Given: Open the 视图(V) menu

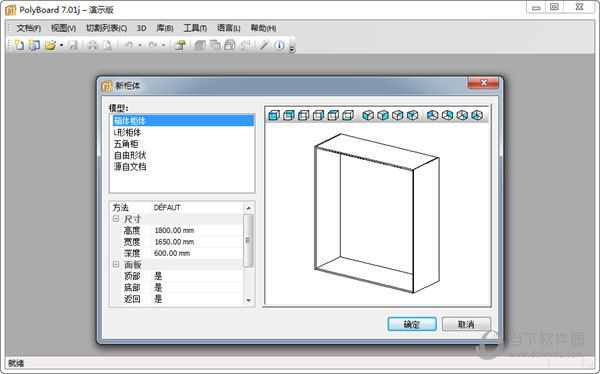Looking at the screenshot, I should (x=63, y=28).
